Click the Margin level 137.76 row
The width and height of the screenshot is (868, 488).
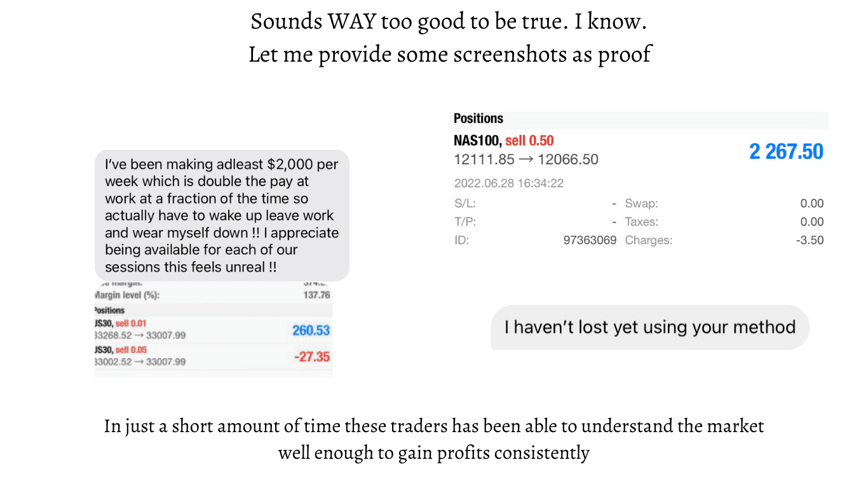coord(213,295)
